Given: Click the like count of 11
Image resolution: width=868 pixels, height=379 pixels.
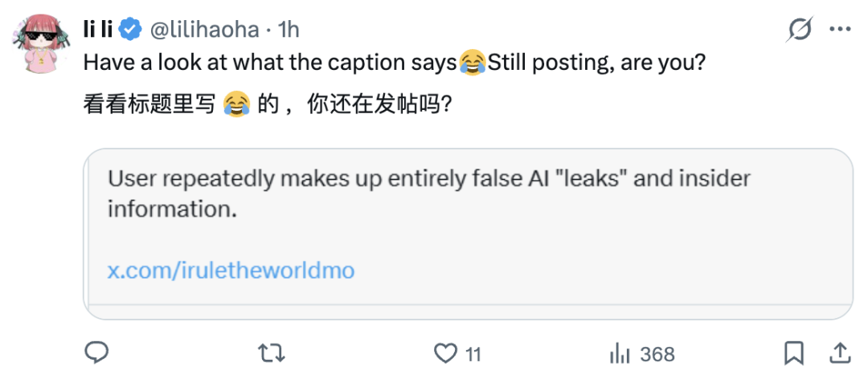Looking at the screenshot, I should pos(473,353).
